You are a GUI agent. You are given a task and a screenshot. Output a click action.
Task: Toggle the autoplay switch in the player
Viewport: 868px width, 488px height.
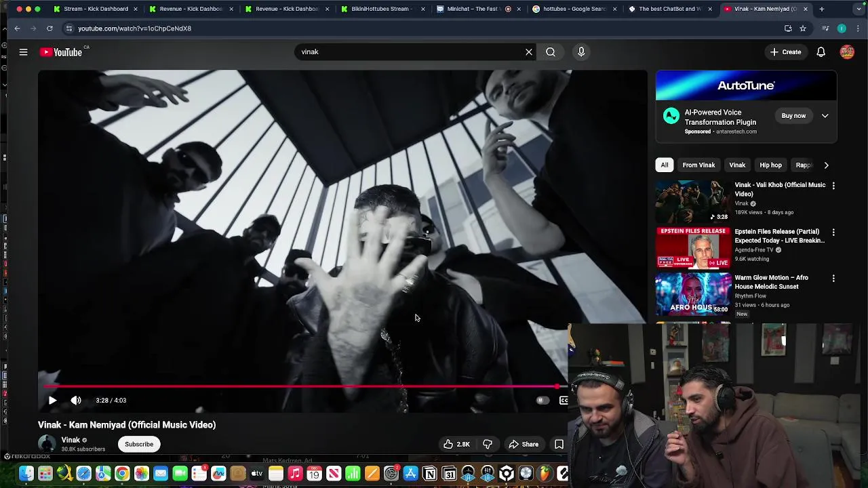541,401
